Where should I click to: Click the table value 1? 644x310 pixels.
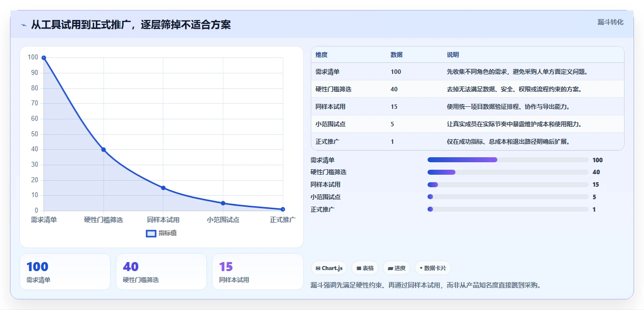point(393,142)
